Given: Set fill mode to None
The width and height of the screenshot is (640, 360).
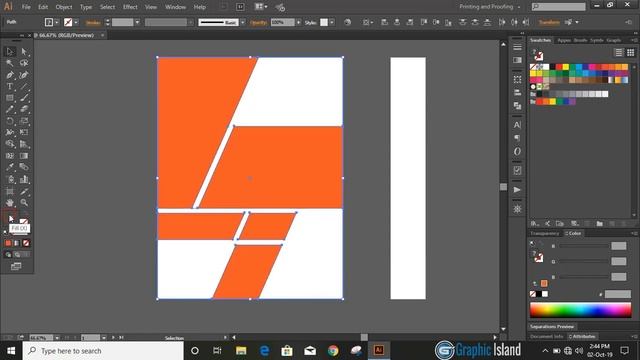Looking at the screenshot, I should pyautogui.click(x=26, y=243).
